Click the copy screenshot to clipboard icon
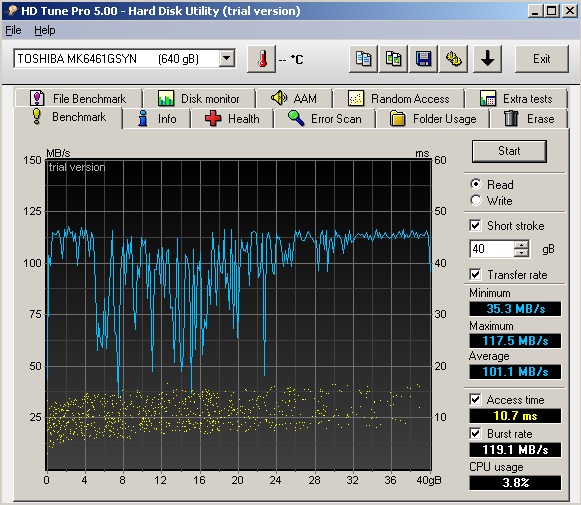 tap(393, 59)
